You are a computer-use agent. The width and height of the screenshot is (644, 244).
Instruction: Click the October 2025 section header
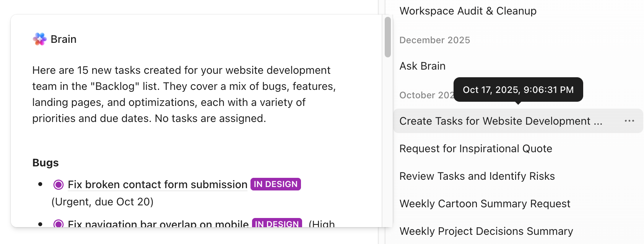426,95
